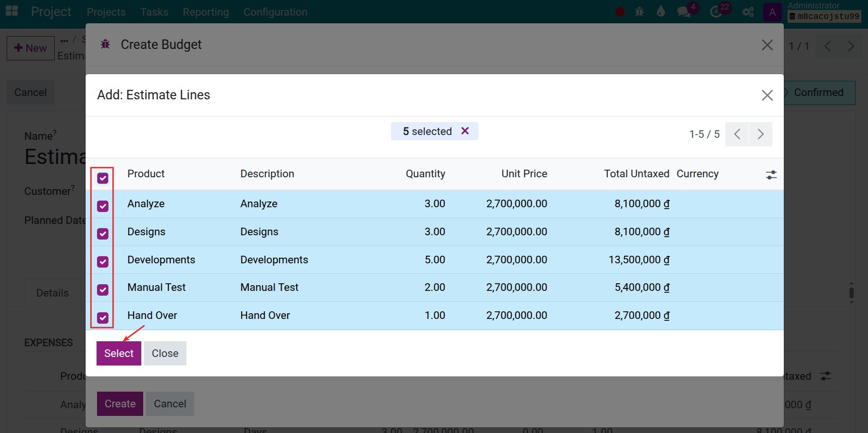Click the 1 / 1 record pager

799,46
